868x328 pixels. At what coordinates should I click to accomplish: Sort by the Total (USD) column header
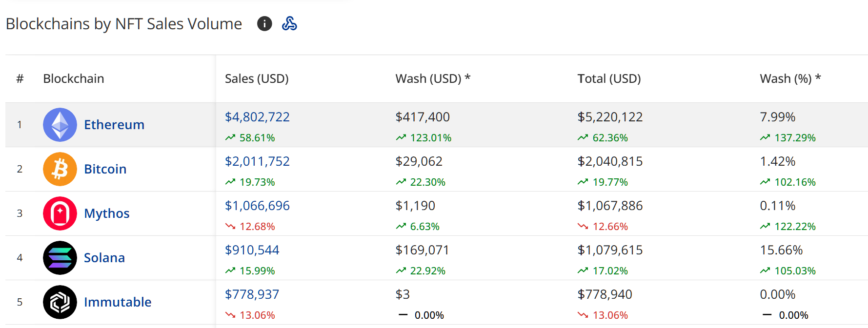coord(609,78)
